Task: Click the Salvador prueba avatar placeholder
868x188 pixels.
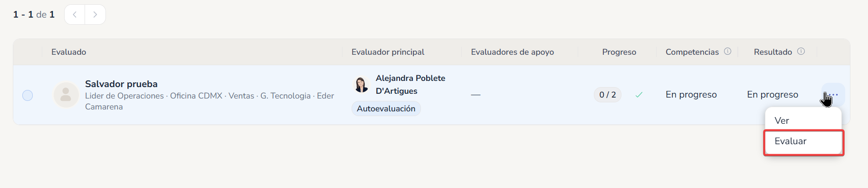Action: (66, 95)
